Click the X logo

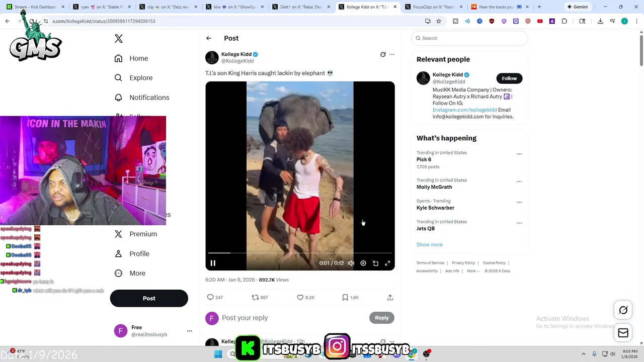pyautogui.click(x=119, y=39)
